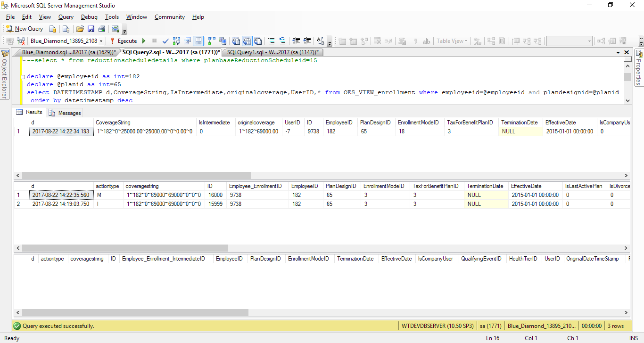Screen dimensions: 644x343
Task: Click the Print icon in the toolbar
Action: 101,29
